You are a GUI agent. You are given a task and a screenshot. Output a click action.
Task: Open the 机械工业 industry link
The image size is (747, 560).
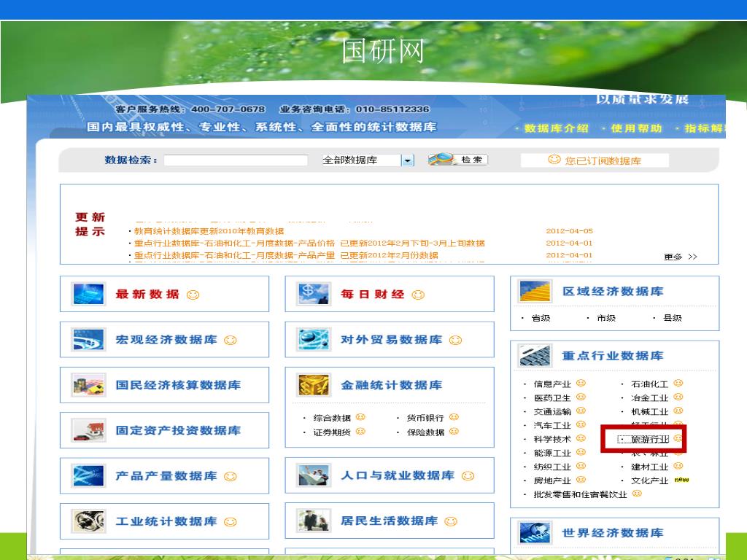point(650,411)
